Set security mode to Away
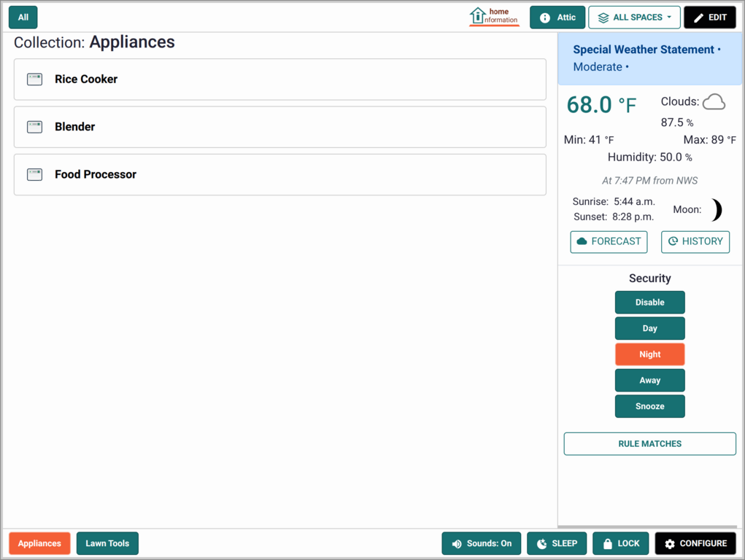This screenshot has width=745, height=560. [650, 381]
